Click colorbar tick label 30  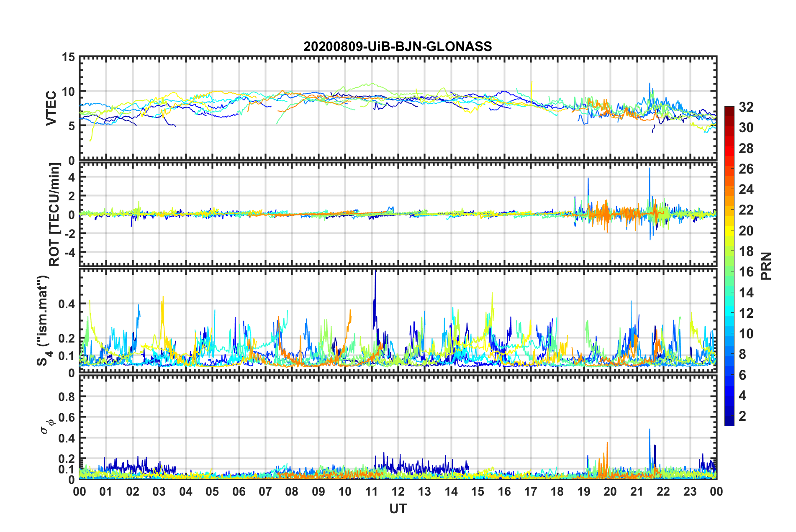[746, 128]
